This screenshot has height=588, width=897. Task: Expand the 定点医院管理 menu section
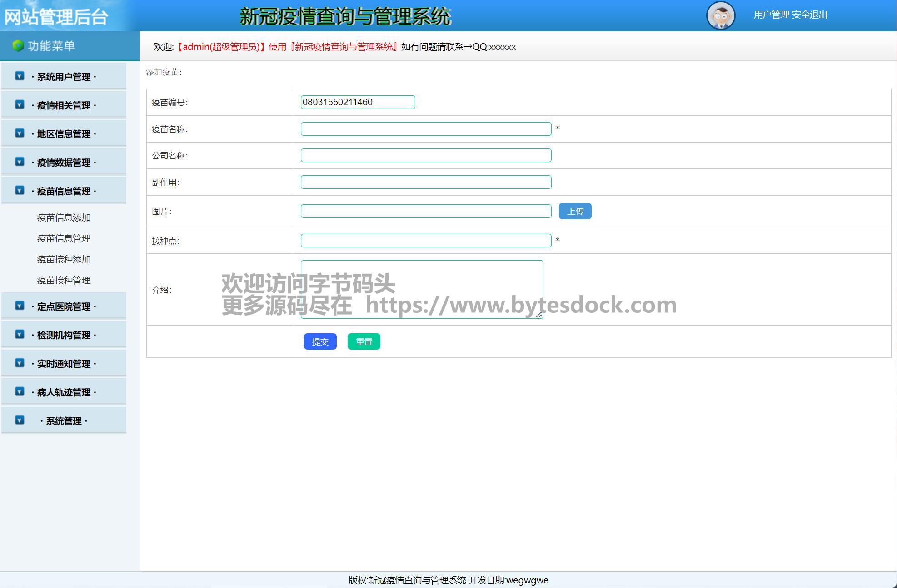tap(64, 306)
